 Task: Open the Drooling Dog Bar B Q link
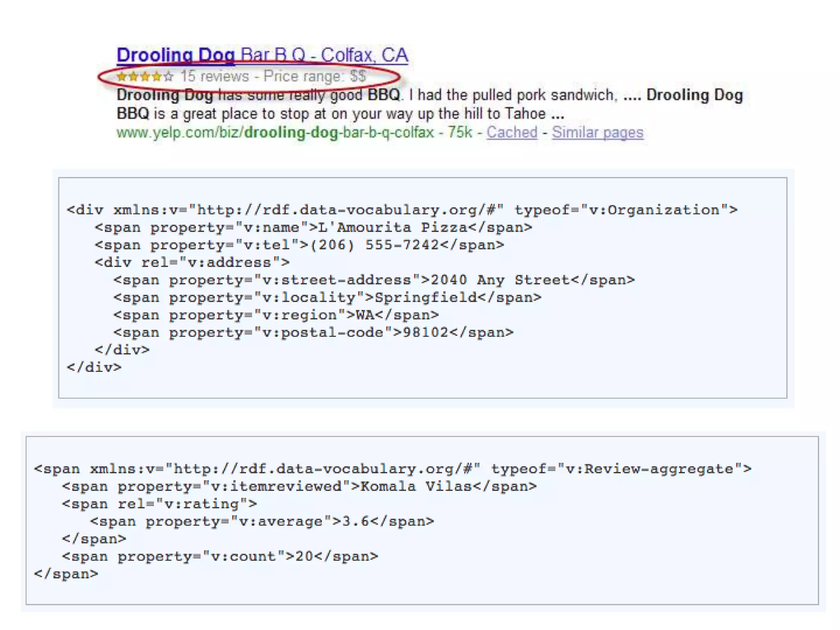coord(262,55)
